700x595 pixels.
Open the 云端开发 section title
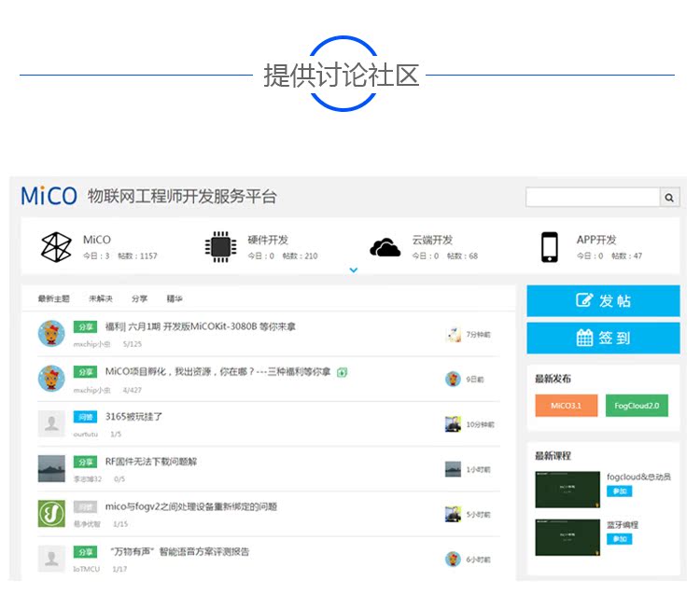432,240
